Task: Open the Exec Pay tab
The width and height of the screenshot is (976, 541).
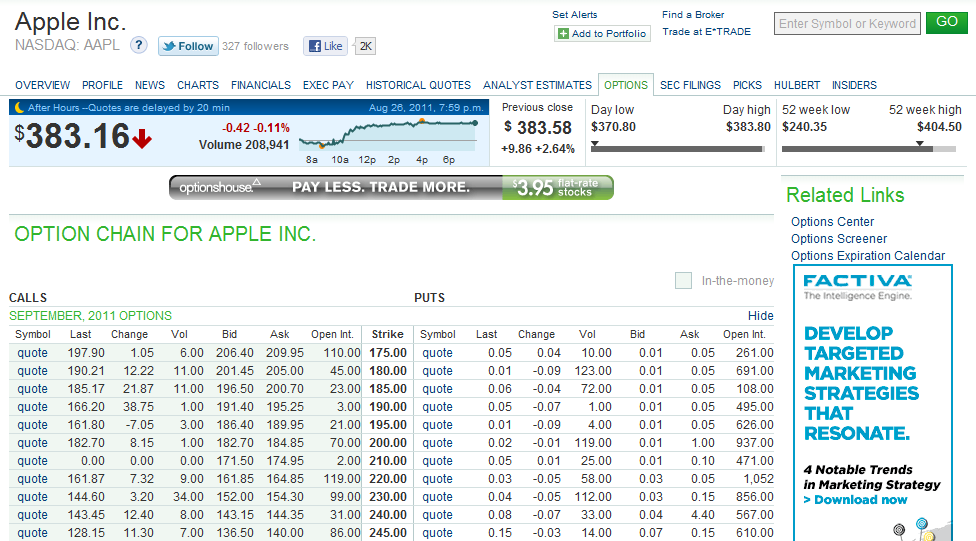Action: 328,85
